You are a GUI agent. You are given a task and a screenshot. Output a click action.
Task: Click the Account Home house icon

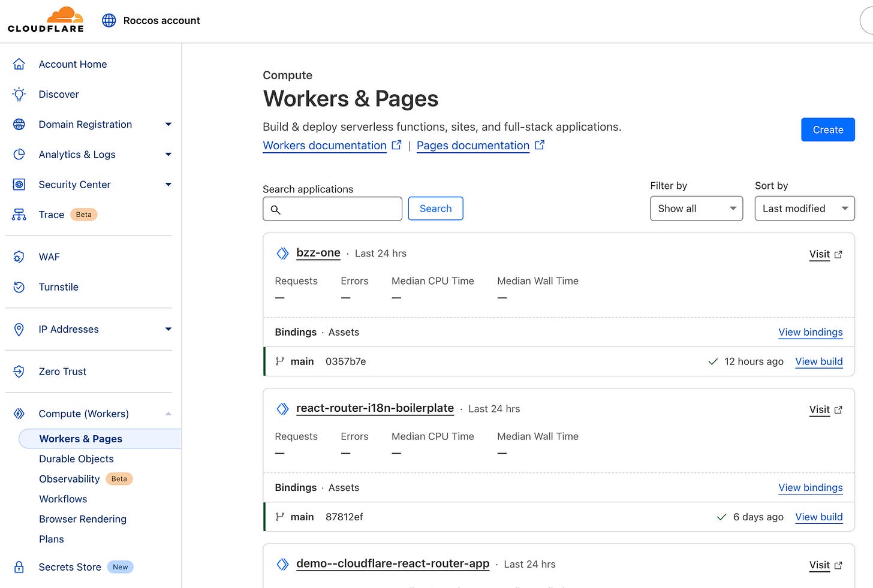tap(19, 64)
